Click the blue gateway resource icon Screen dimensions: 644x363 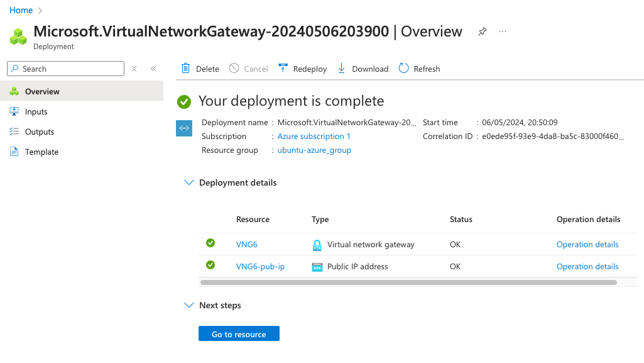click(184, 128)
